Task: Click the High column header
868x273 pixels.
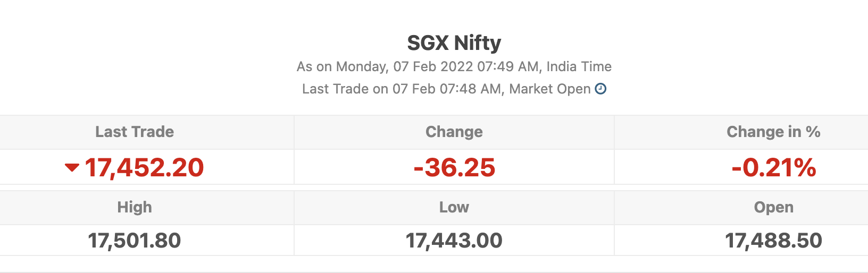Action: [x=135, y=207]
